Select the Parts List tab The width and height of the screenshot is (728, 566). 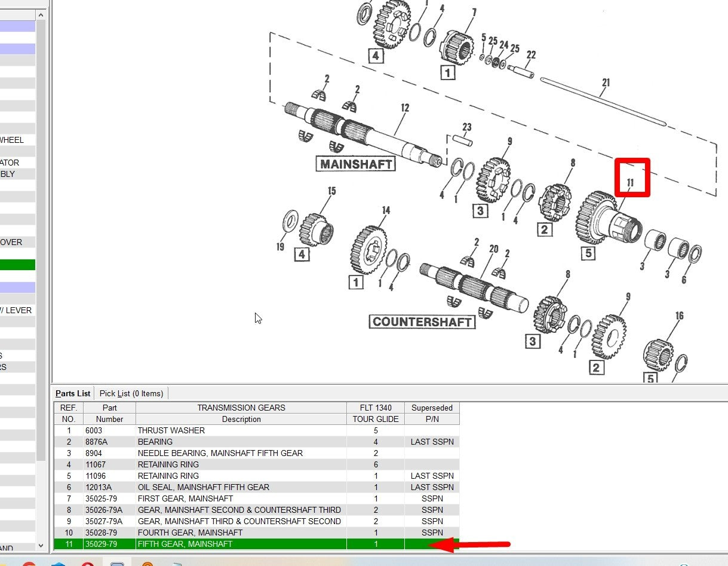click(73, 393)
